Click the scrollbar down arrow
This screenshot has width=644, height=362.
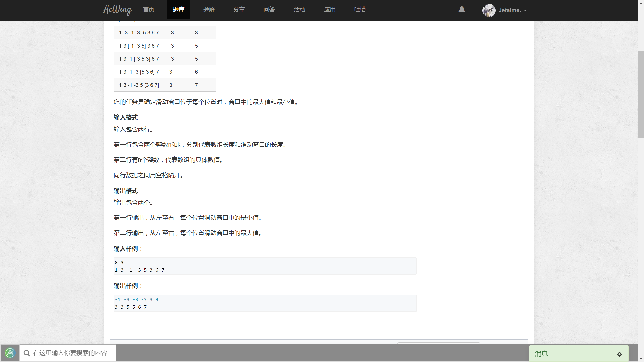click(x=641, y=359)
